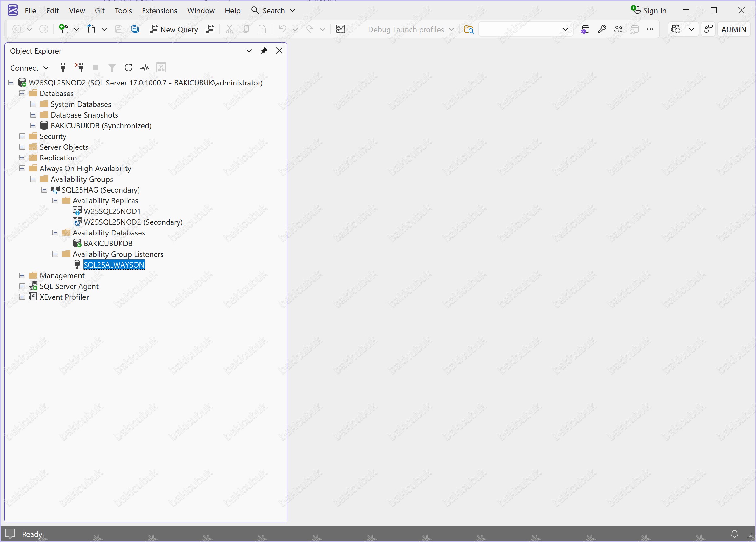Expand the System Databases folder
The width and height of the screenshot is (756, 542).
pos(33,104)
